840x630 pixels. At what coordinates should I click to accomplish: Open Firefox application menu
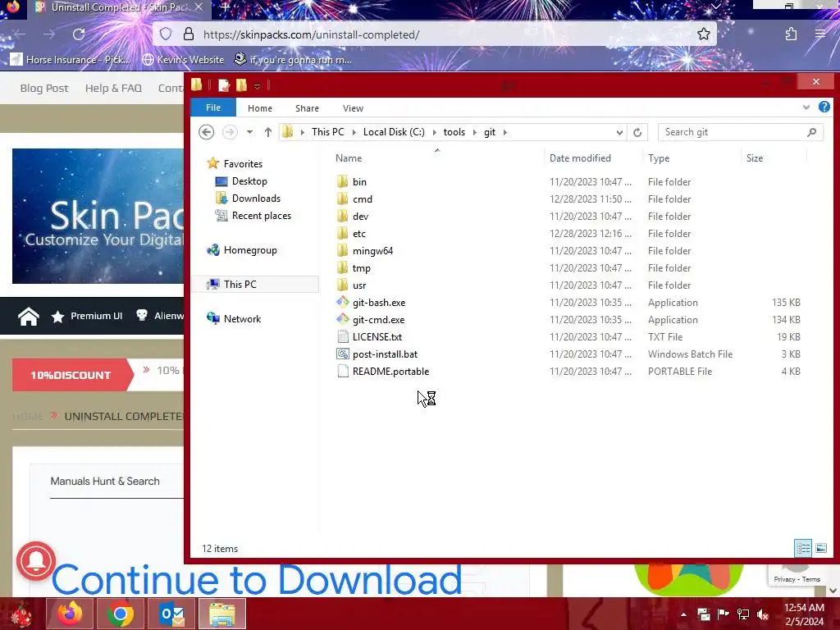tap(820, 34)
